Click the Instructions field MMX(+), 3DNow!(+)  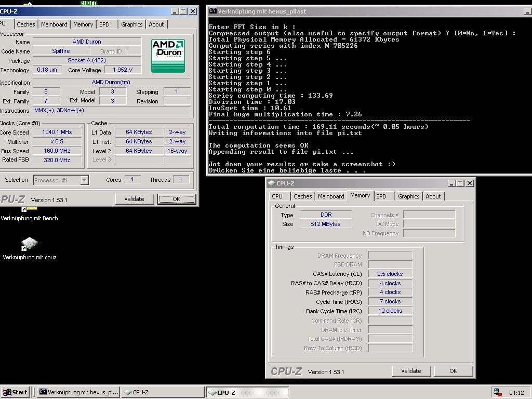point(112,110)
